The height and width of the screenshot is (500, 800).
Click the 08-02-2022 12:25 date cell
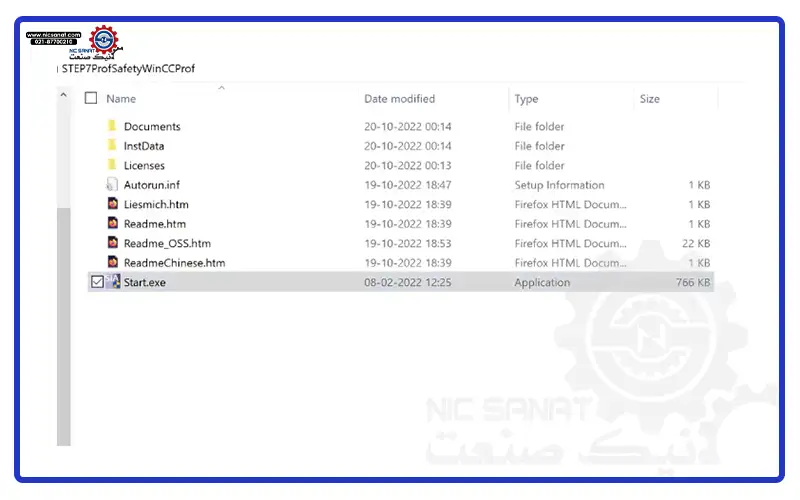408,282
